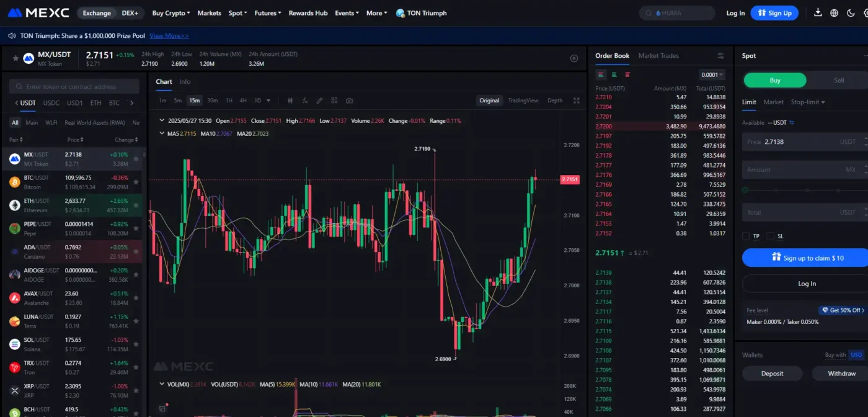
Task: Click the announcement speaker icon
Action: point(12,36)
